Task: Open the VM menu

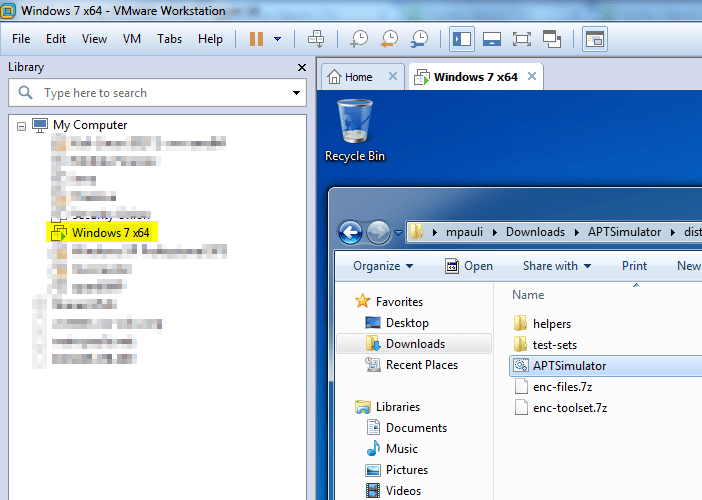Action: click(x=132, y=39)
